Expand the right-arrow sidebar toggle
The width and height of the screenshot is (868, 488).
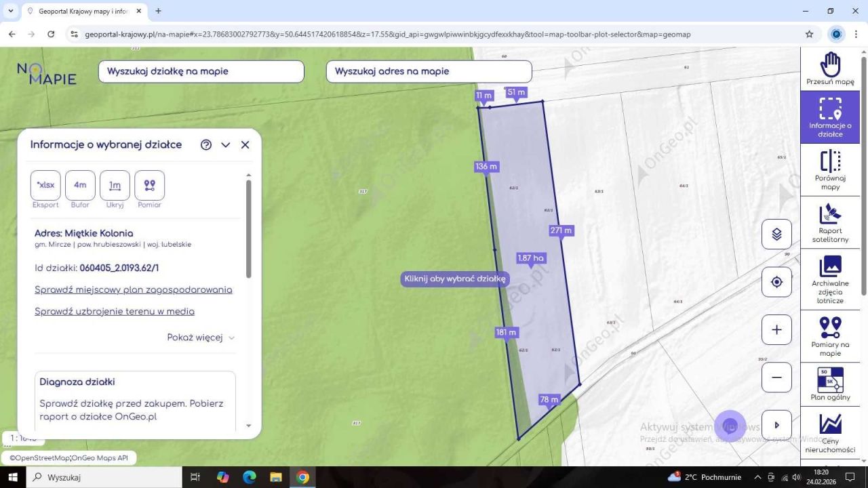click(776, 425)
